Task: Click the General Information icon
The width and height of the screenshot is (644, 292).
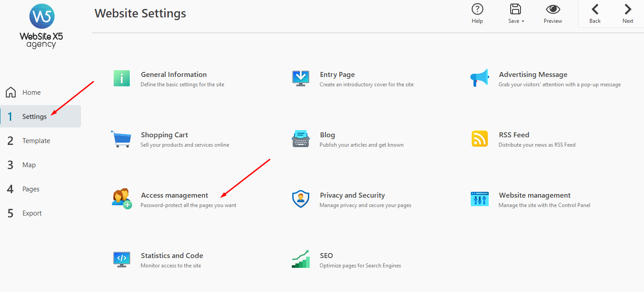Action: 122,78
